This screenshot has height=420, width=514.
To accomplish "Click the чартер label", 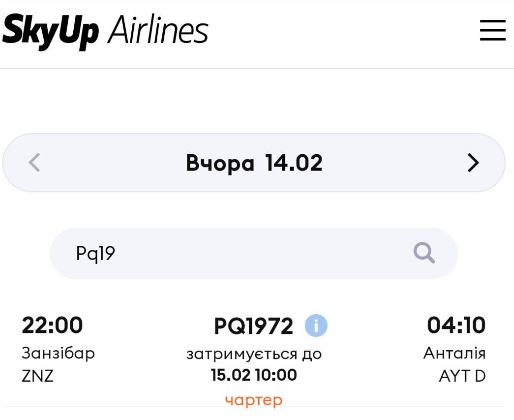I will coord(254,400).
